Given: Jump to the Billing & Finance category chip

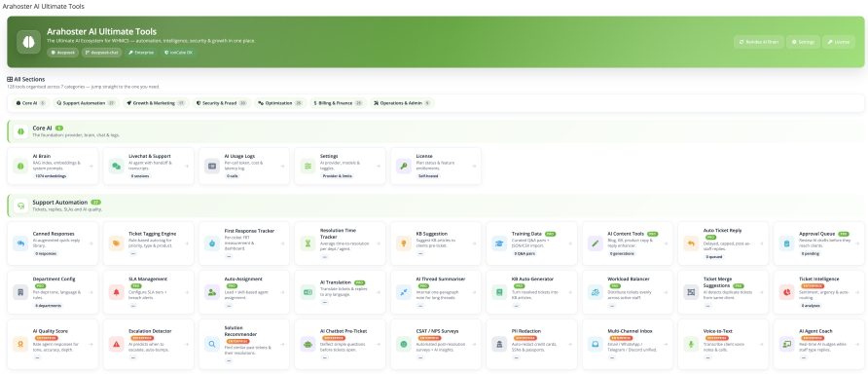Looking at the screenshot, I should (x=338, y=103).
